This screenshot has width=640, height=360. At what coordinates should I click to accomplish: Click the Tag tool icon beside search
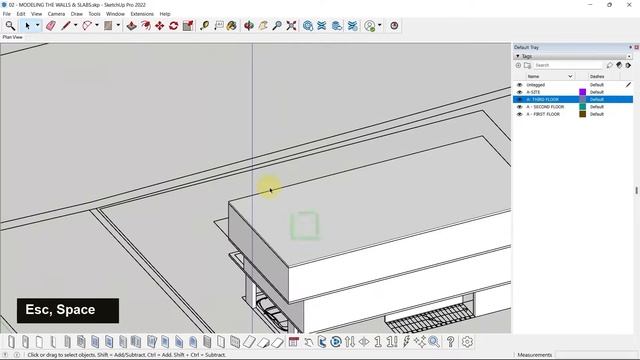(x=609, y=65)
